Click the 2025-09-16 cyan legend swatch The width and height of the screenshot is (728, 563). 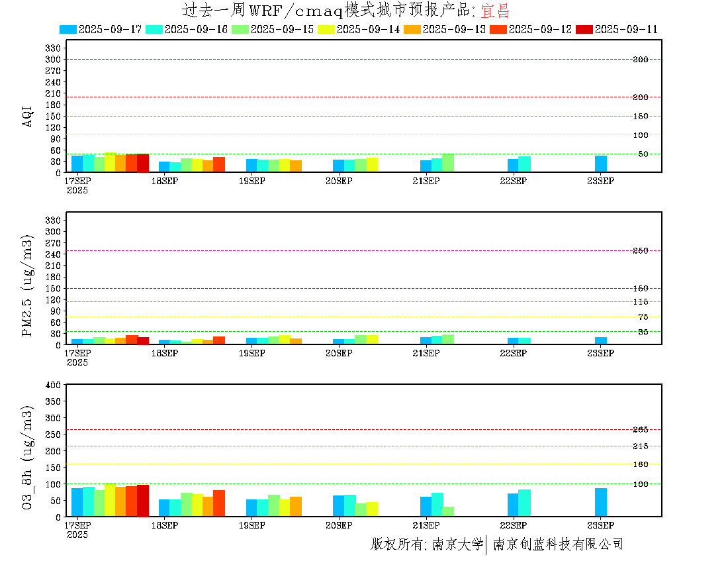(154, 29)
